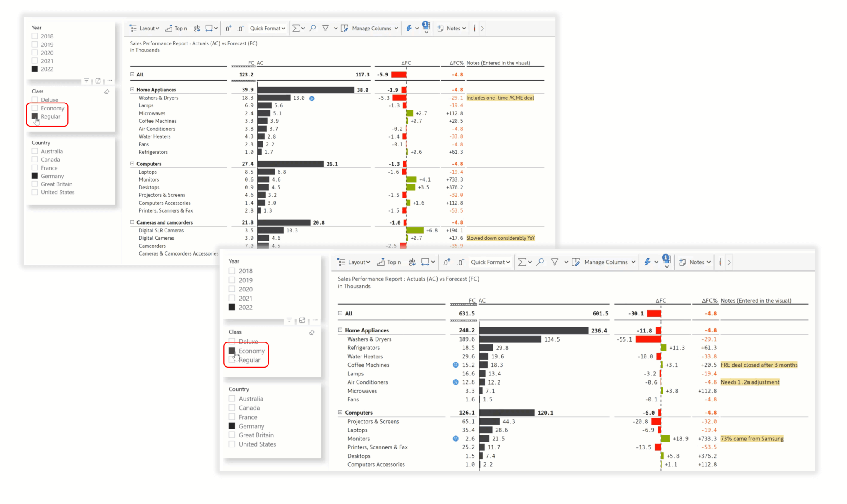Check France in the Country slicer
Viewport: 847px width, 504px height.
[x=35, y=167]
